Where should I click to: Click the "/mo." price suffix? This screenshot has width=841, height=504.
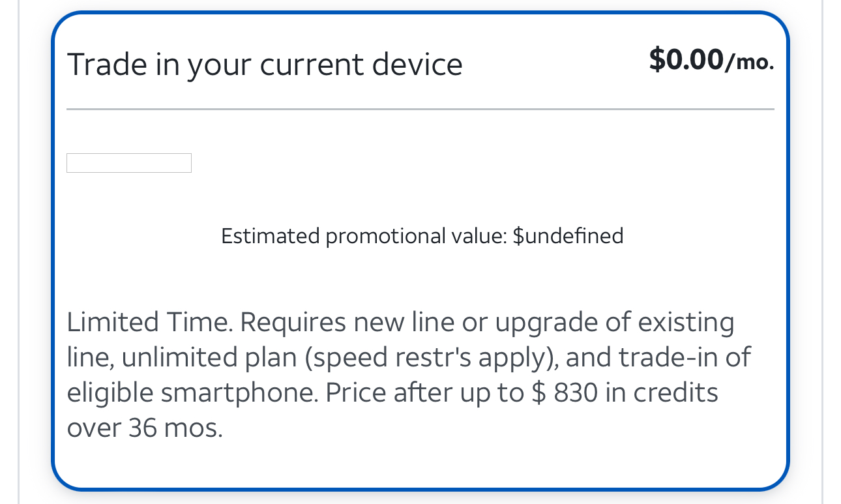coord(750,63)
